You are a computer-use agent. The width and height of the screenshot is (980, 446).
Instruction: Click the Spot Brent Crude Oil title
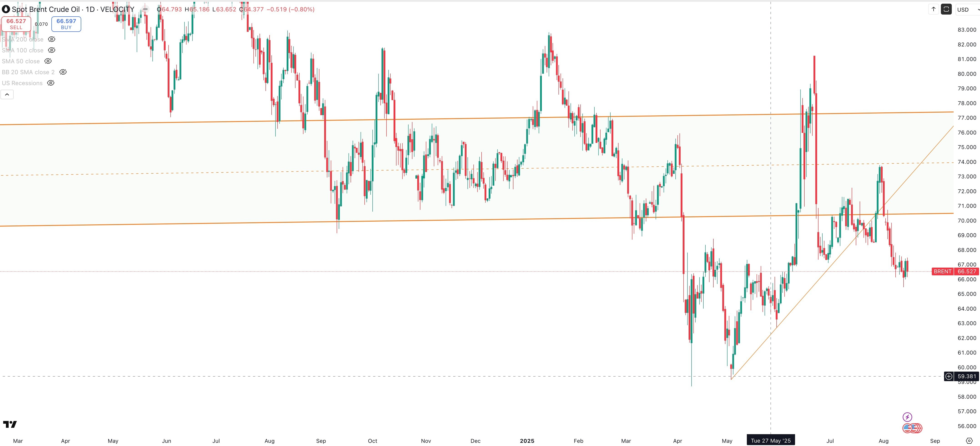click(x=46, y=9)
